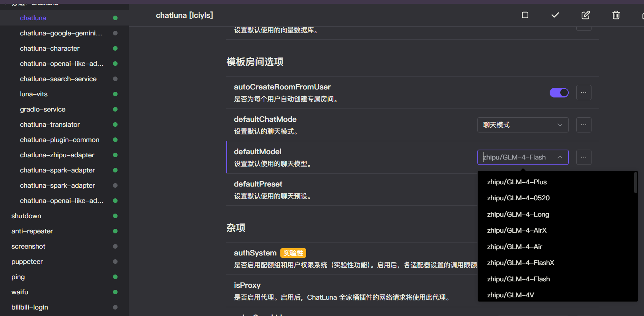Click the 杂项 section heading
This screenshot has height=316, width=644.
coord(236,228)
